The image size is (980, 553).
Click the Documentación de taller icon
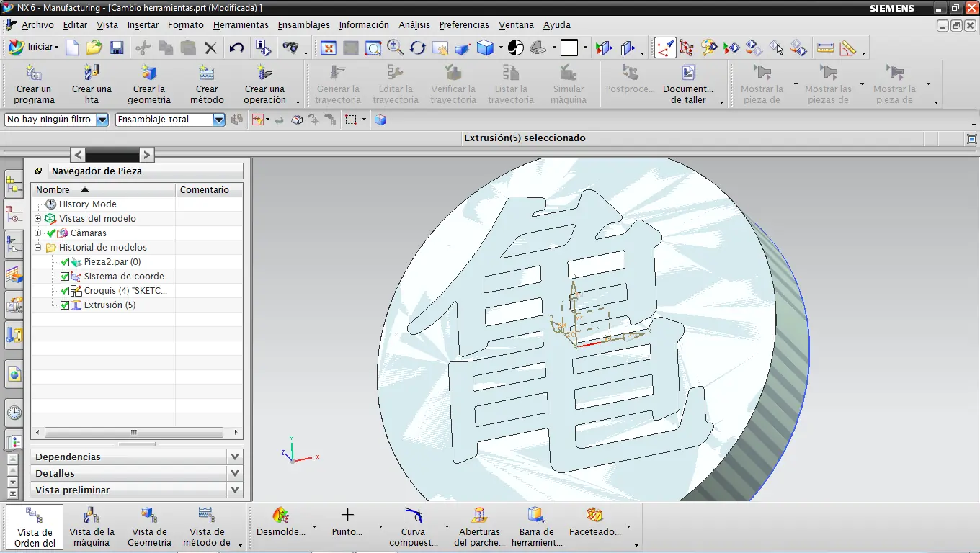click(x=688, y=73)
